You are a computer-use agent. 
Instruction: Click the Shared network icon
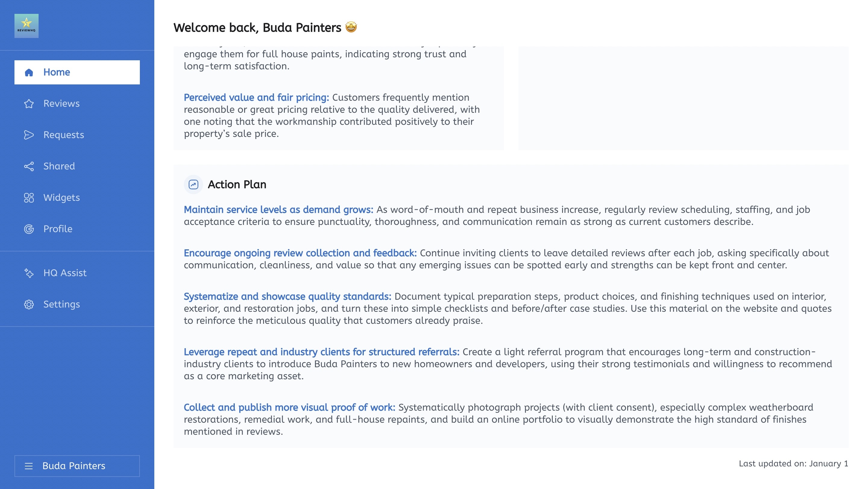click(x=29, y=166)
